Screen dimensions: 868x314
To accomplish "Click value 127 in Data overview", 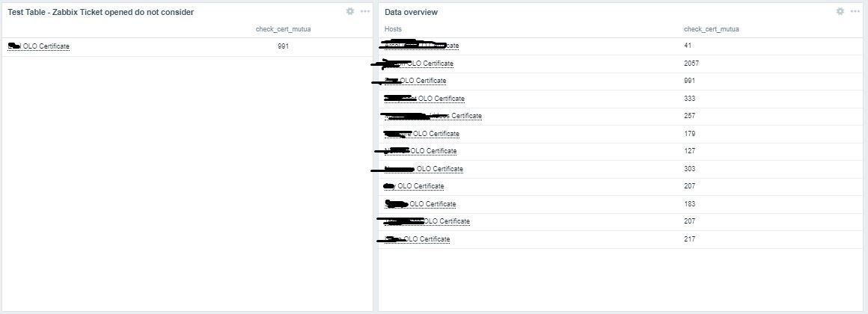I will 689,151.
